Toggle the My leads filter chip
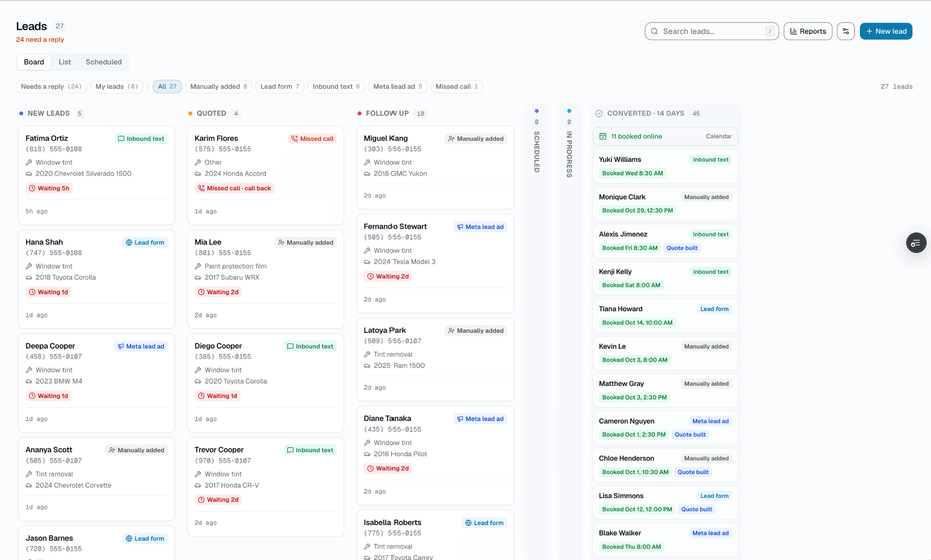The image size is (931, 560). click(117, 87)
